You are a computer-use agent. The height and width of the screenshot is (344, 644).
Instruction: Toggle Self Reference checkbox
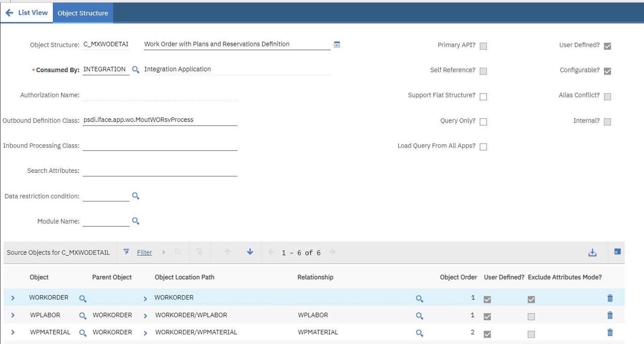pyautogui.click(x=483, y=71)
